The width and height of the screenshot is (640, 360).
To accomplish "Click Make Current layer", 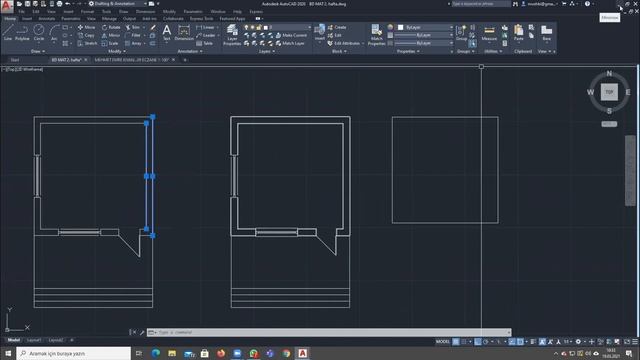I will (291, 36).
